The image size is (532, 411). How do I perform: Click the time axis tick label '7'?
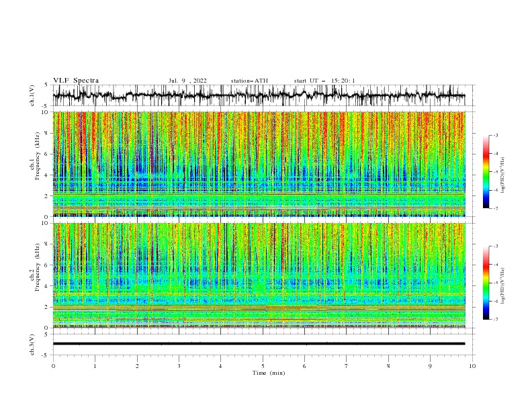347,366
